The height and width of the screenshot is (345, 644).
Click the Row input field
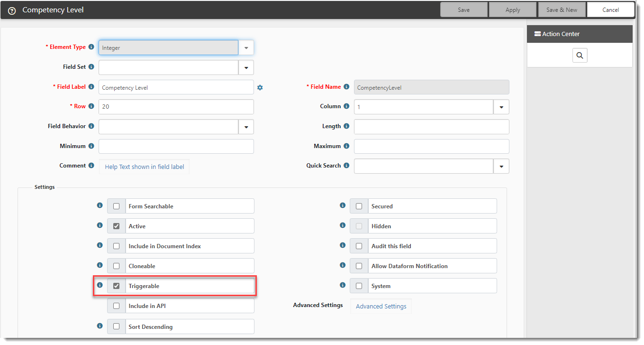[176, 107]
